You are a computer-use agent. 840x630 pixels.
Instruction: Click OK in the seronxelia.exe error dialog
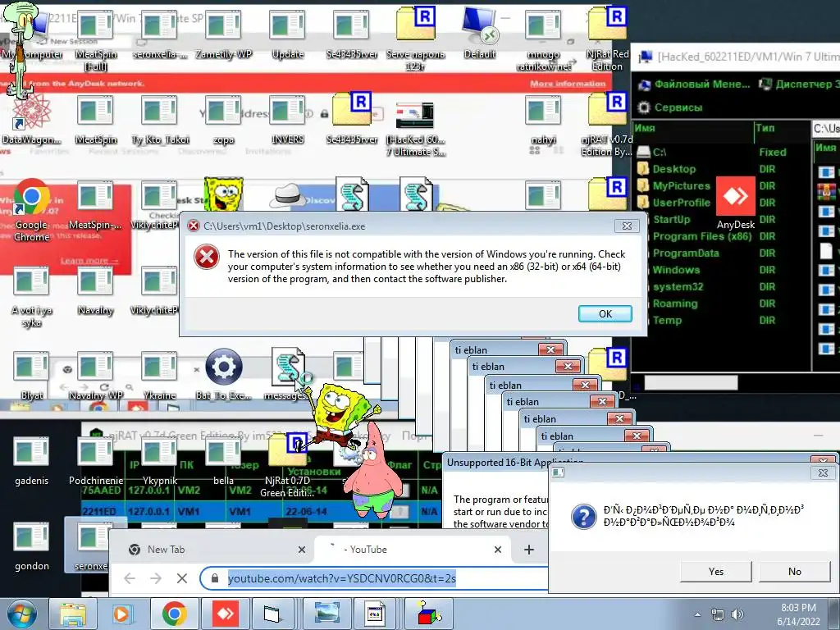[605, 314]
